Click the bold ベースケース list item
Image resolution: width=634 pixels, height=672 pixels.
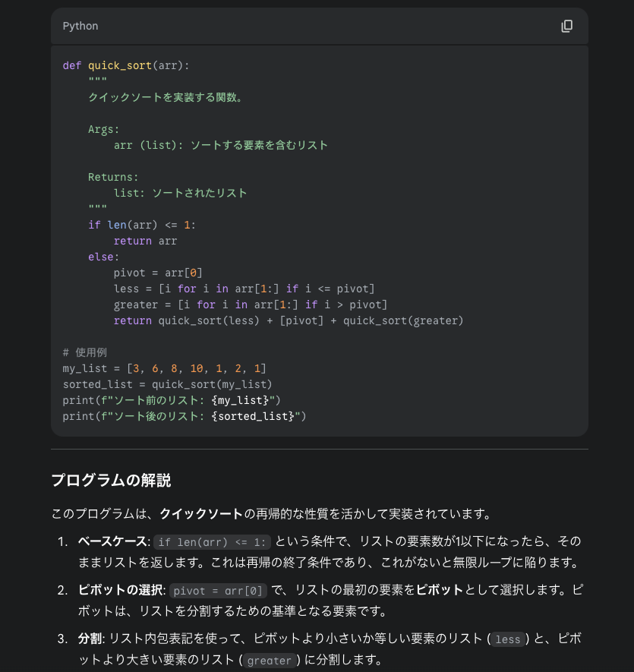tap(112, 541)
